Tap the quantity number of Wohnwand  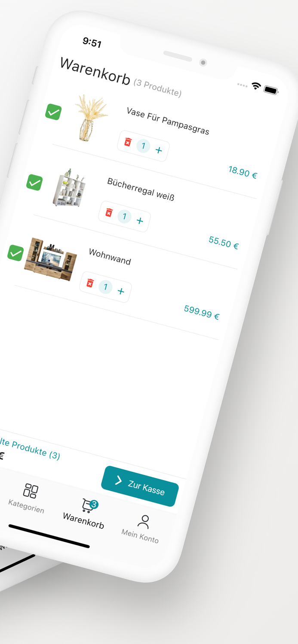click(105, 287)
